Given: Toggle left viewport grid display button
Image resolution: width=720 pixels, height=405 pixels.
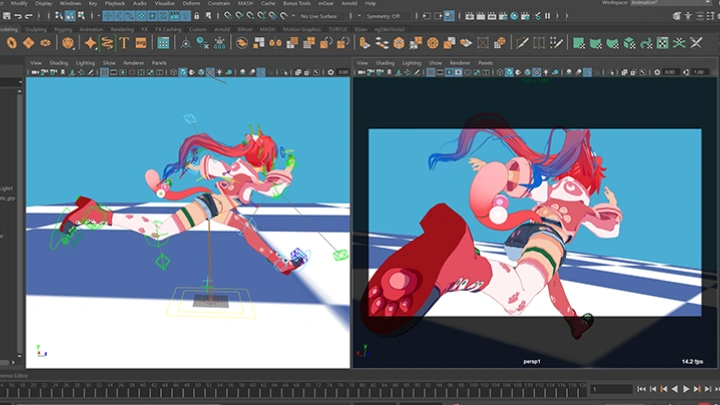Looking at the screenshot, I should [x=104, y=72].
